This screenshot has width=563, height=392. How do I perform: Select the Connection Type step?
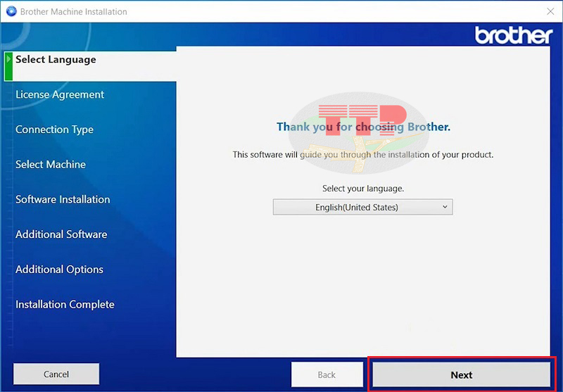click(x=54, y=129)
